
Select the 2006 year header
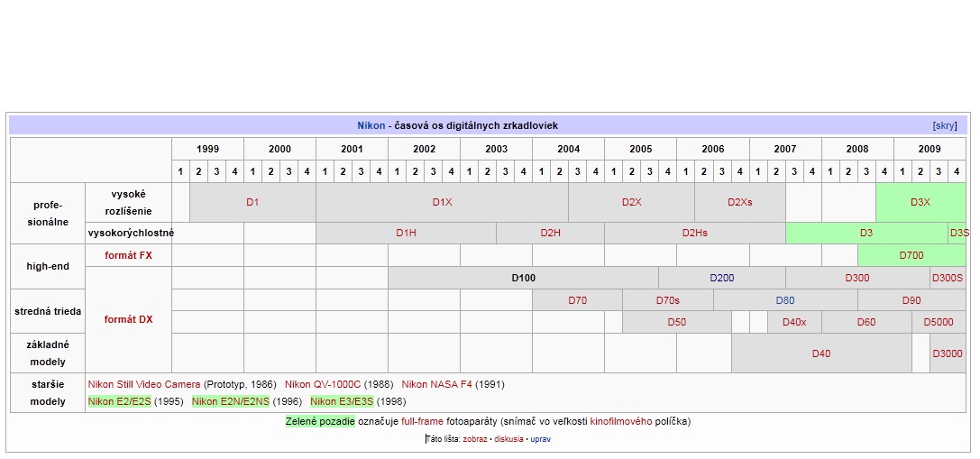tap(712, 149)
